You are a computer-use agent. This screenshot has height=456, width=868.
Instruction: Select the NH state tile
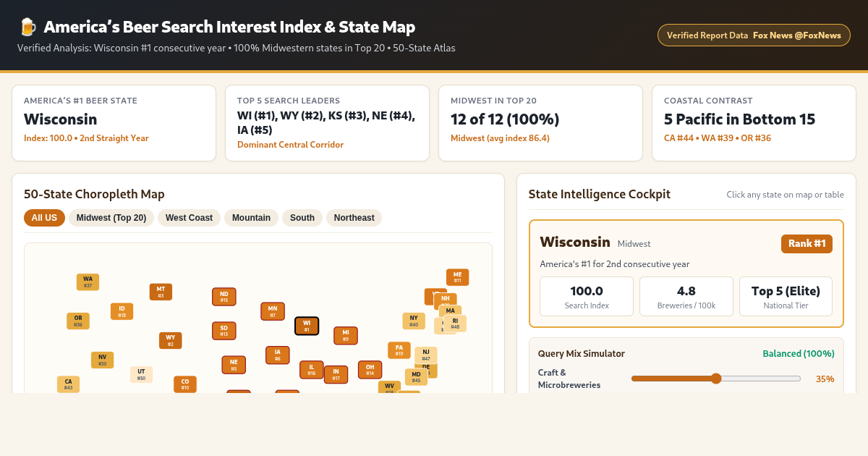coord(446,298)
